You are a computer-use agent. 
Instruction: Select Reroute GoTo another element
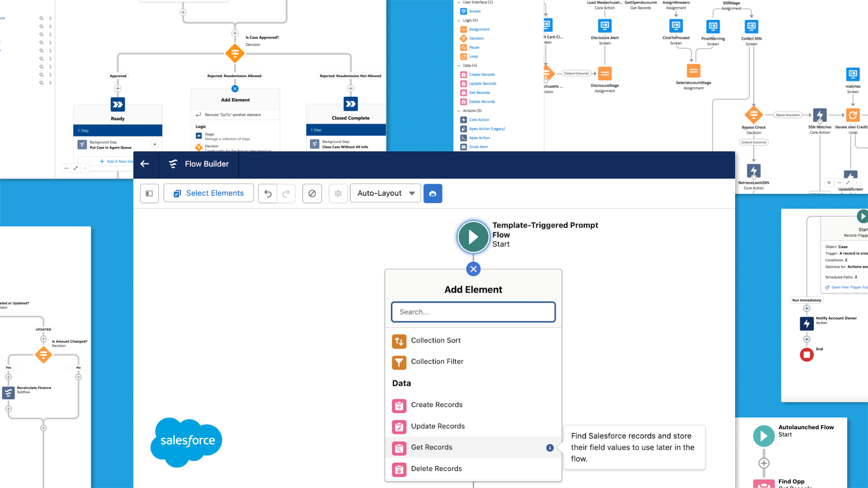pos(235,115)
